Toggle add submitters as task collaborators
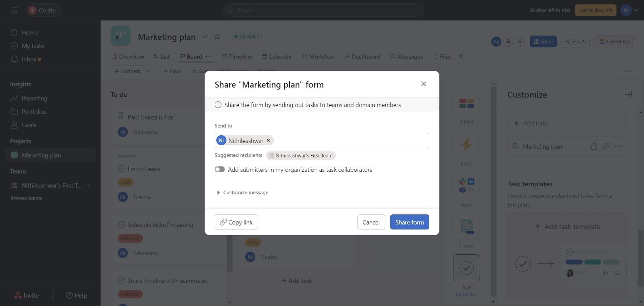This screenshot has width=644, height=306. 220,169
